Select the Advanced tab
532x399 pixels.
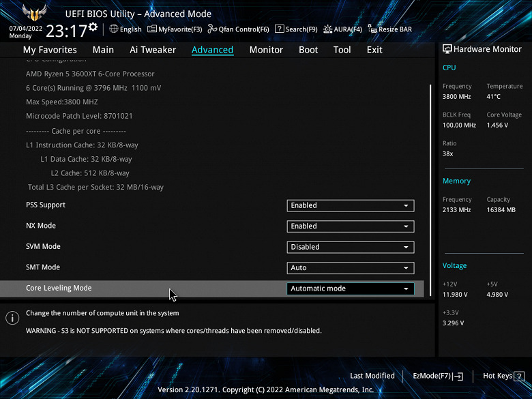[x=212, y=50]
